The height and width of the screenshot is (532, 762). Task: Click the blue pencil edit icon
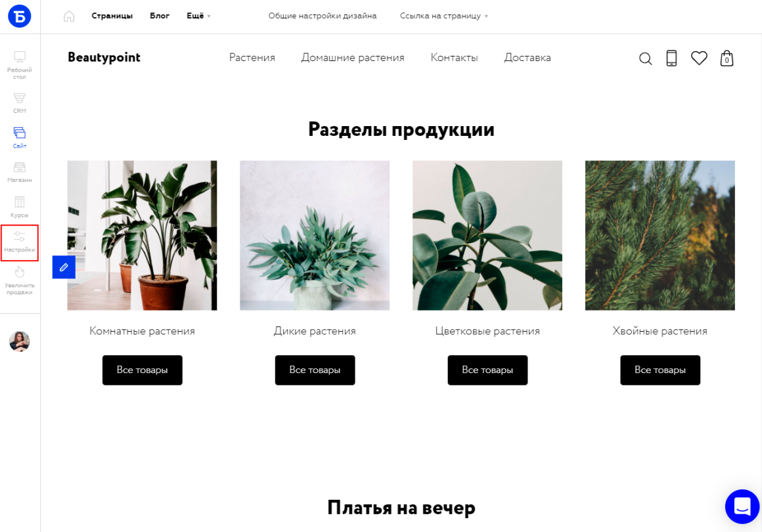[x=64, y=267]
